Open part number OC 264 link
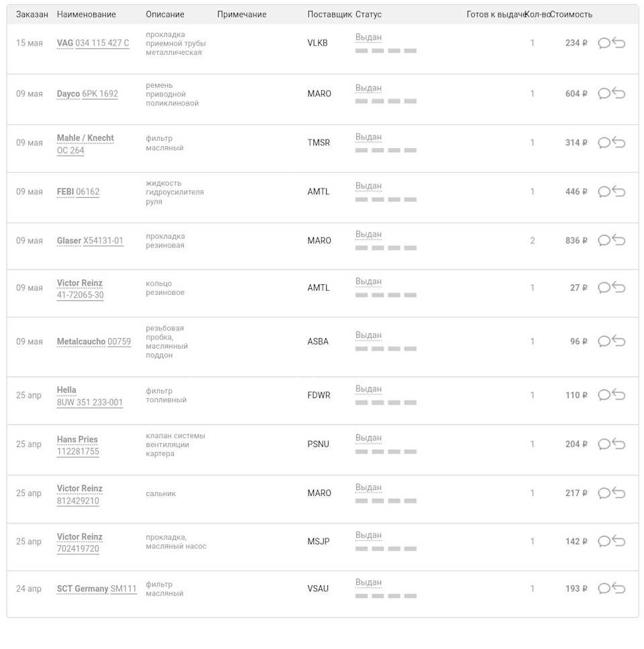 [70, 150]
